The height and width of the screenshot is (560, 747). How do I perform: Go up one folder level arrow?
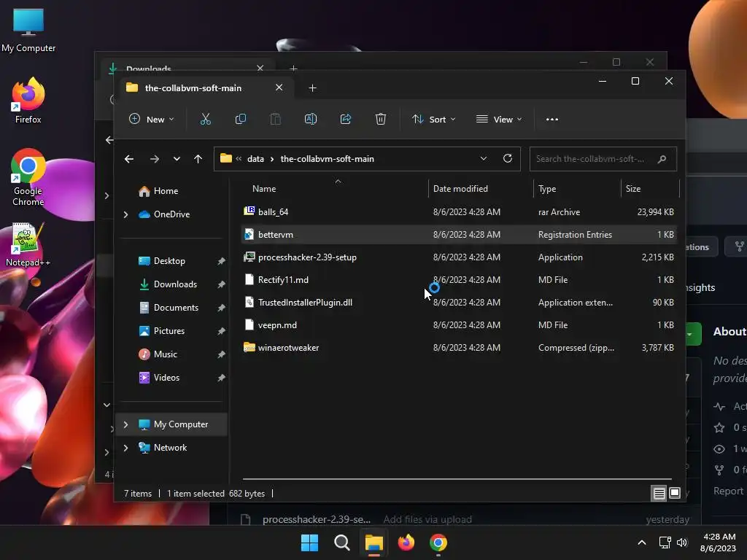coord(198,159)
